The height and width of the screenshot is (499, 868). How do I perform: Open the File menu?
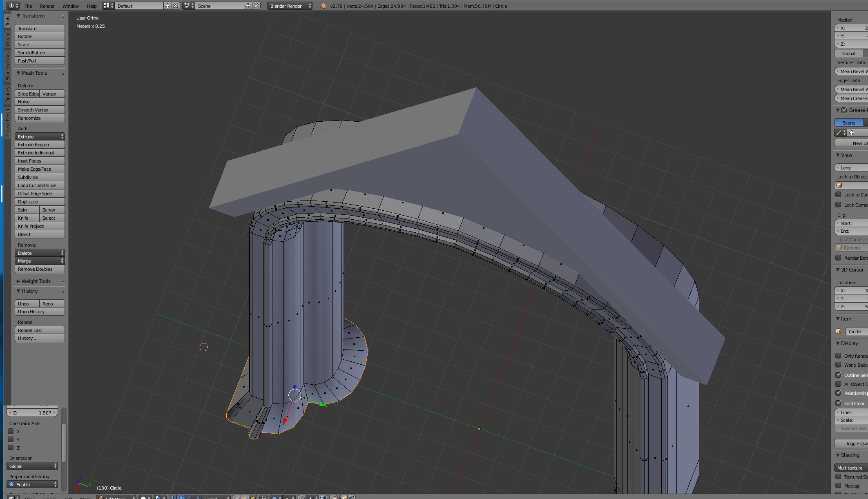coord(28,6)
